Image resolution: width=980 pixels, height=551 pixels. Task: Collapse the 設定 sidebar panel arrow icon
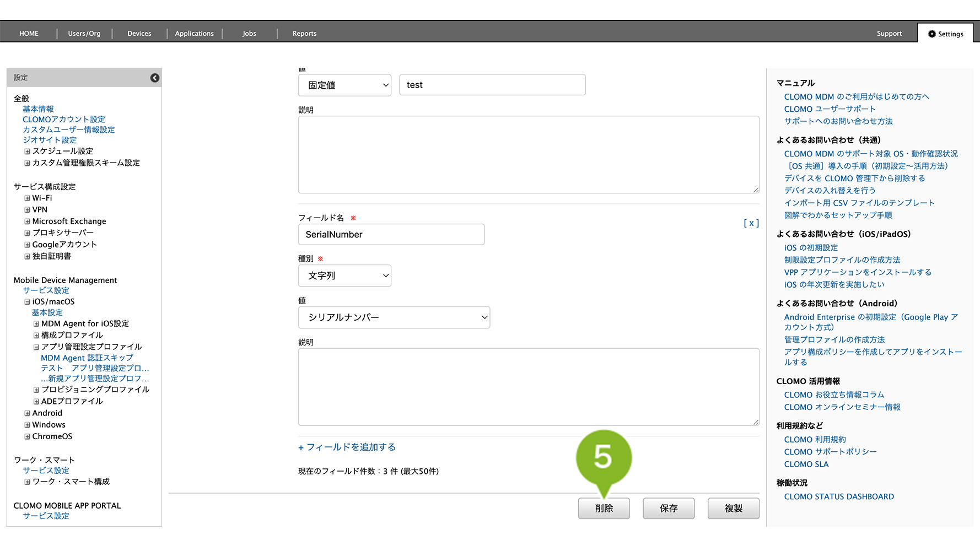pyautogui.click(x=155, y=78)
